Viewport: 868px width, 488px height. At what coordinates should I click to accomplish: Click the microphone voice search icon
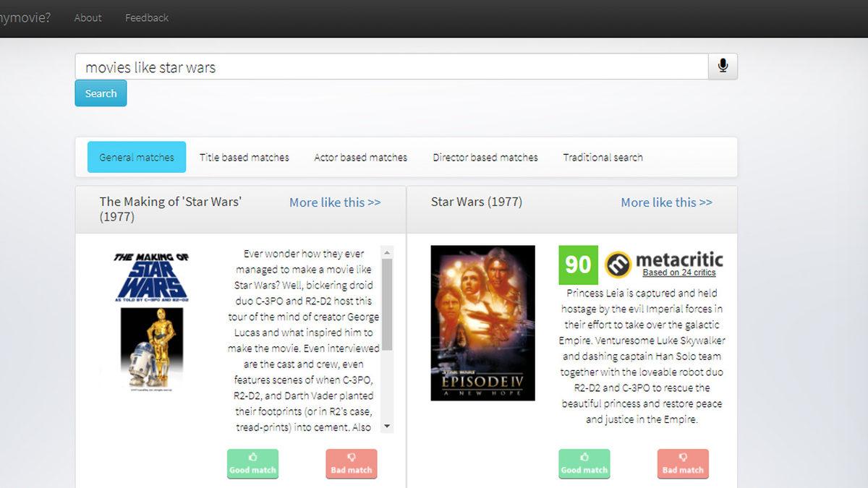(x=723, y=67)
